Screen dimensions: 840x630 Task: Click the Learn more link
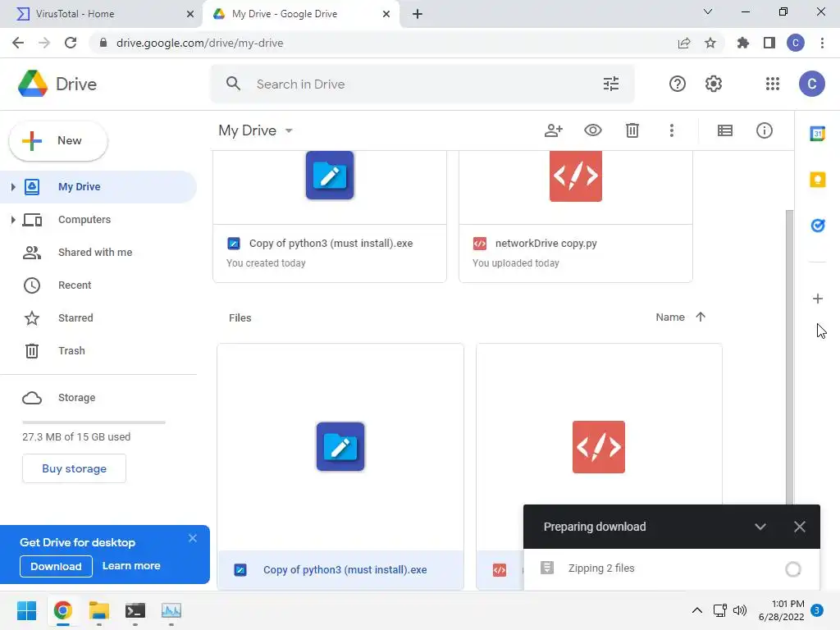(131, 566)
